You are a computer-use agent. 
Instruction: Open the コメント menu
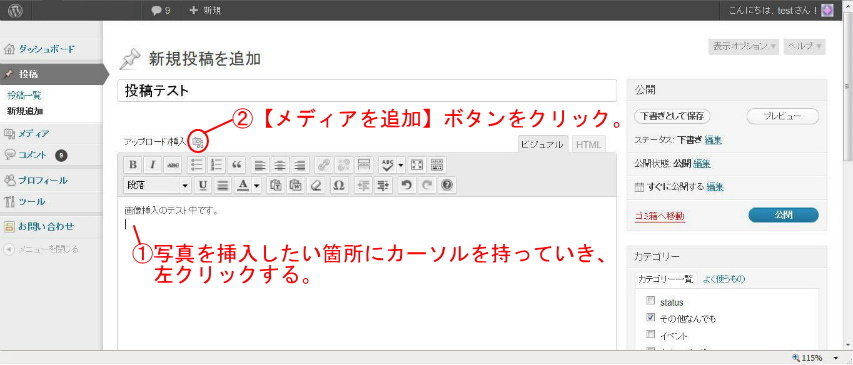33,155
